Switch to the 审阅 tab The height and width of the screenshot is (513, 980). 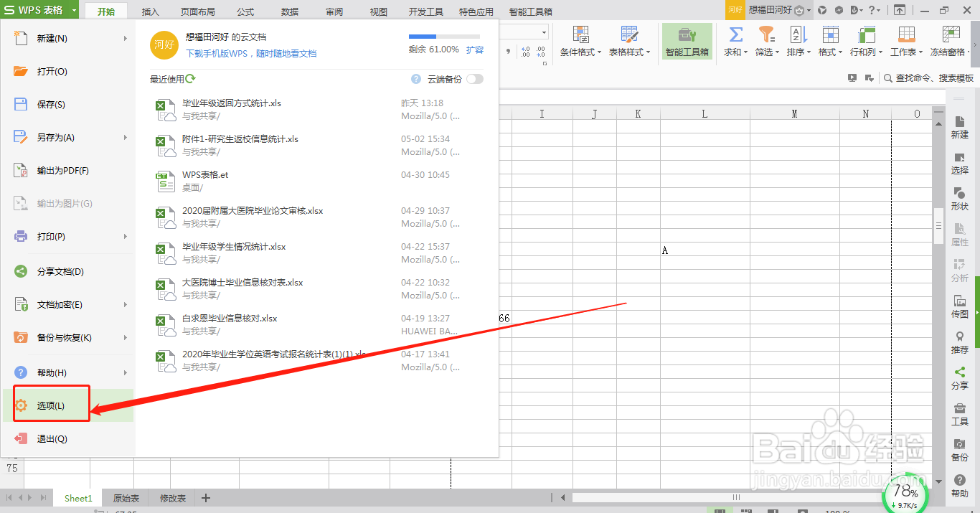tap(334, 11)
